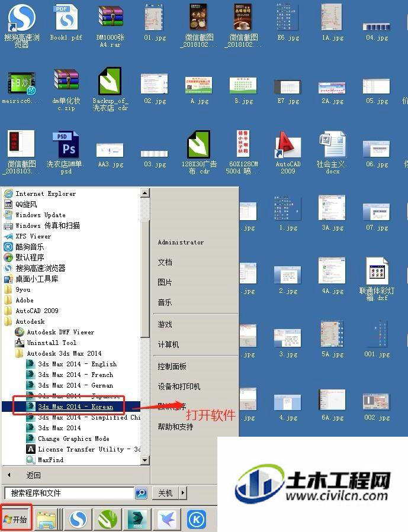Viewport: 408px width, 532px height.
Task: Open Windows 传真和扫描
Action: [47, 225]
